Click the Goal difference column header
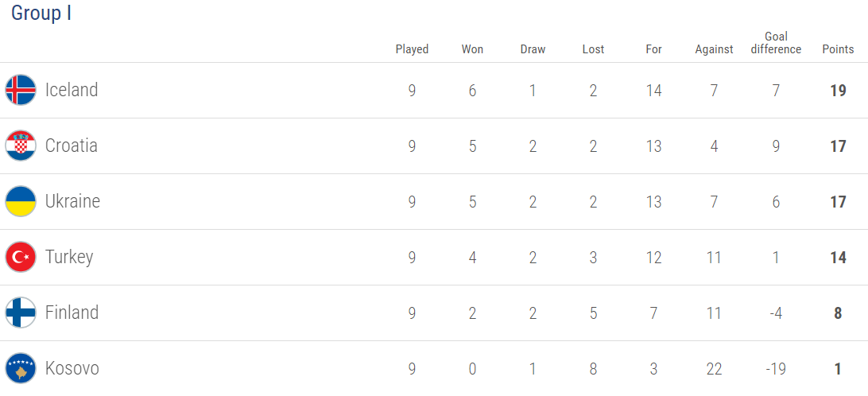868x396 pixels. tap(776, 43)
